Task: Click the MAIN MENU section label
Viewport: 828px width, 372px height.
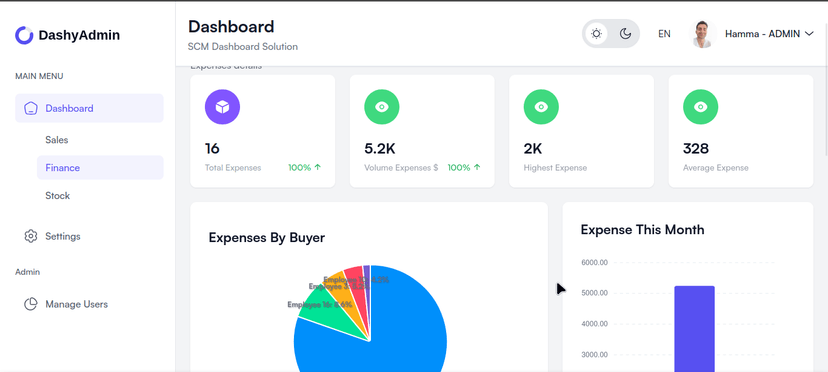Action: (x=39, y=76)
